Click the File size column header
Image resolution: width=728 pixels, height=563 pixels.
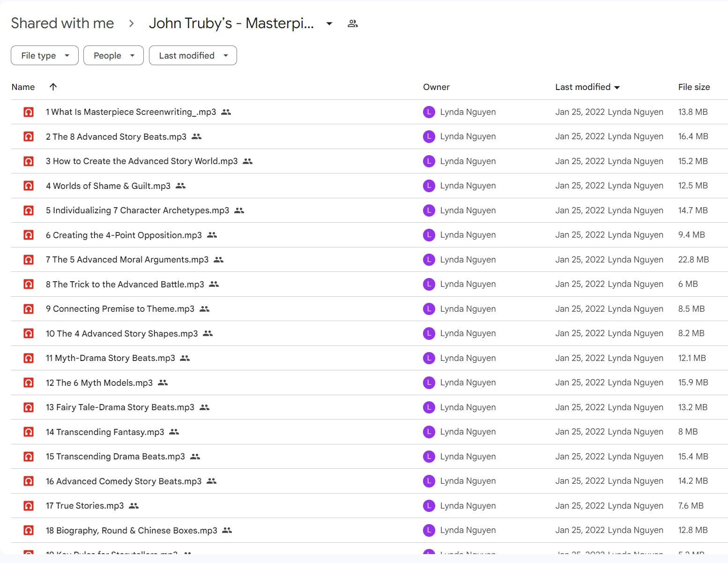(x=694, y=87)
